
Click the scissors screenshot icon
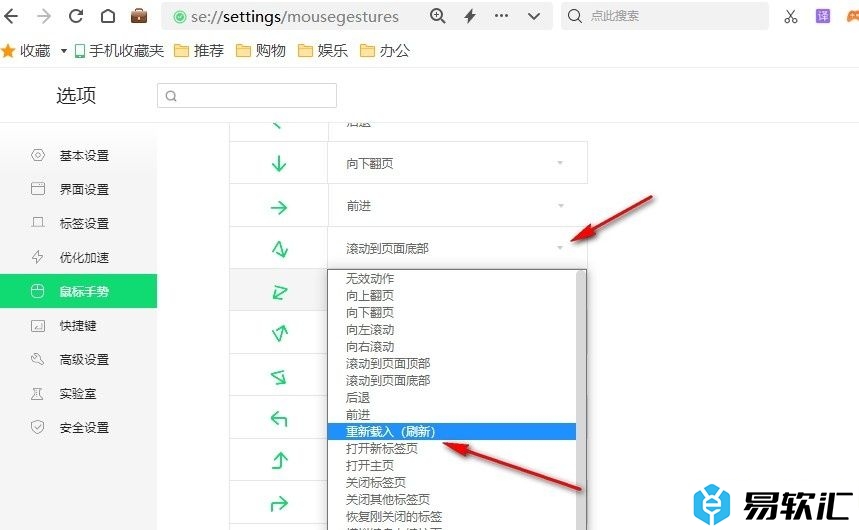tap(791, 16)
